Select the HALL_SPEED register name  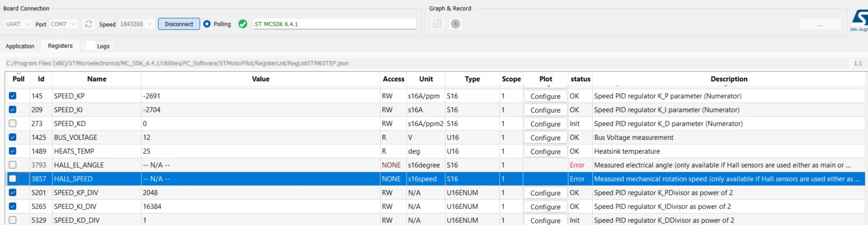coord(73,179)
